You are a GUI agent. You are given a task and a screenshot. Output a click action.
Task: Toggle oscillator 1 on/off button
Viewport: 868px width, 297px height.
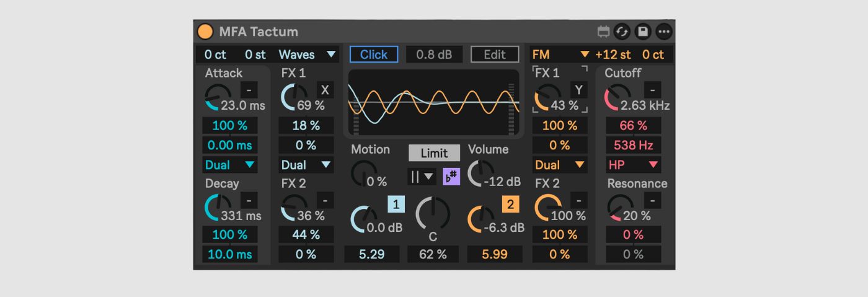(396, 204)
